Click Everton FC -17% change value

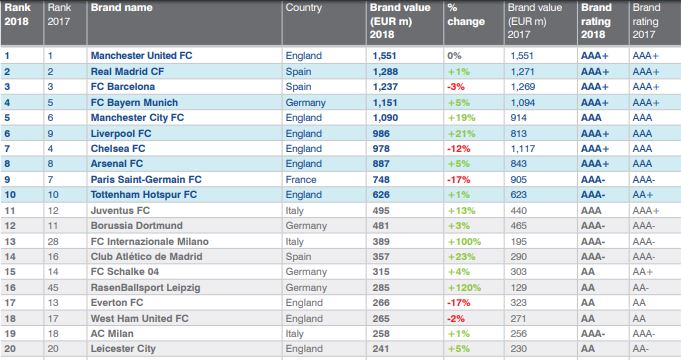pos(459,303)
